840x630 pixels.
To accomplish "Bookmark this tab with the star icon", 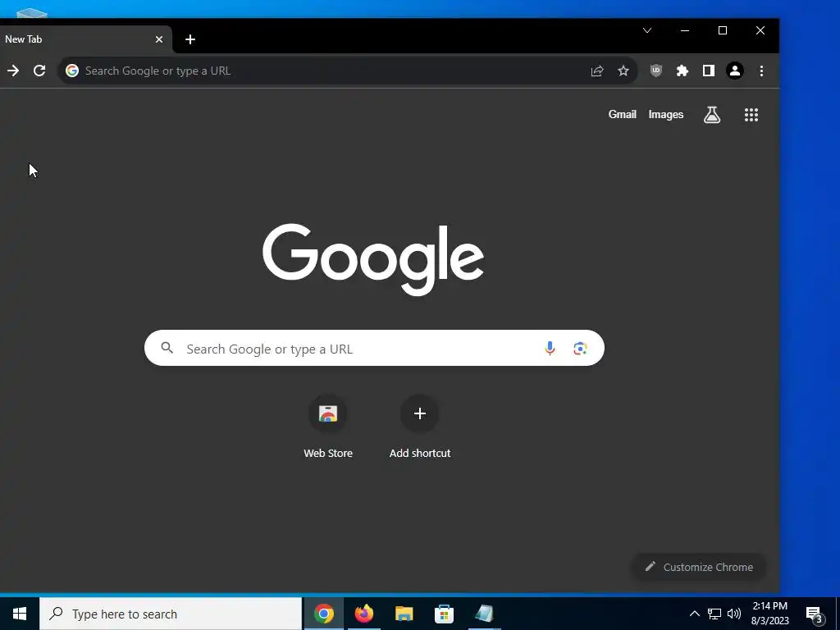I will (x=623, y=71).
